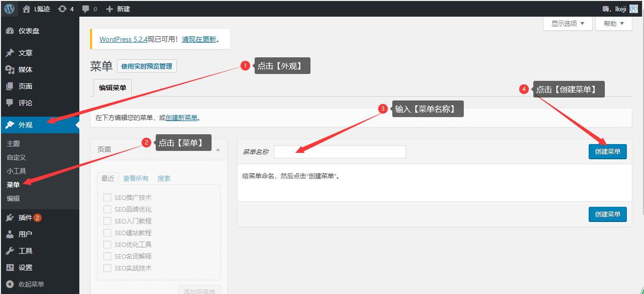
Task: Click the user avatar in top right
Action: 634,9
